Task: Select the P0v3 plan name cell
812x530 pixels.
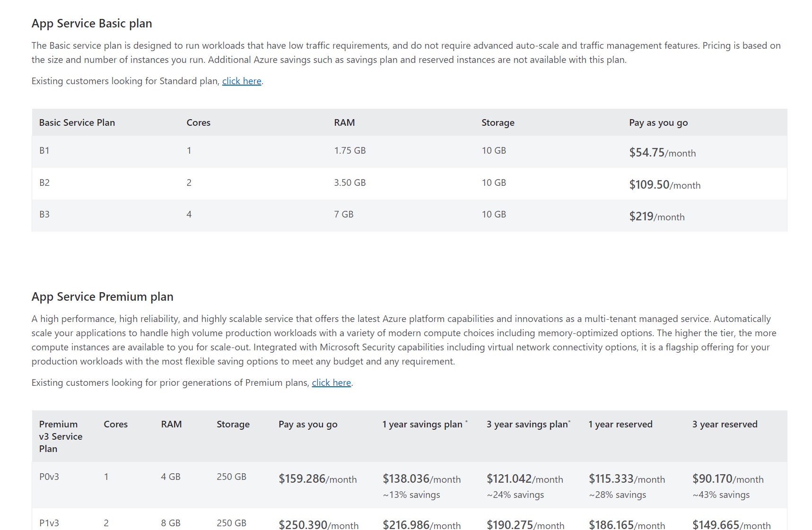Action: [49, 477]
